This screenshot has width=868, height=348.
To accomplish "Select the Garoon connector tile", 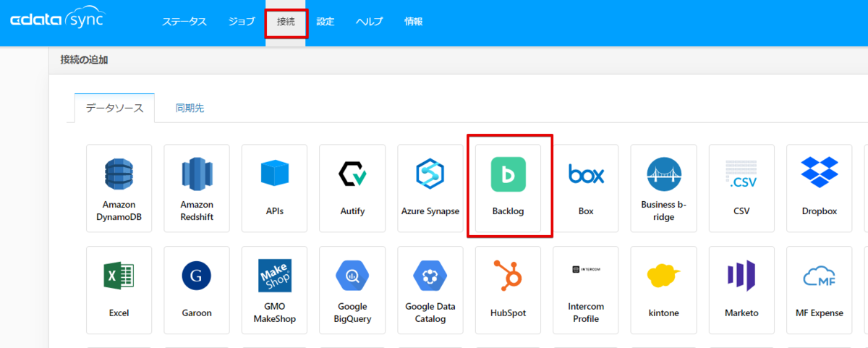I will click(197, 289).
